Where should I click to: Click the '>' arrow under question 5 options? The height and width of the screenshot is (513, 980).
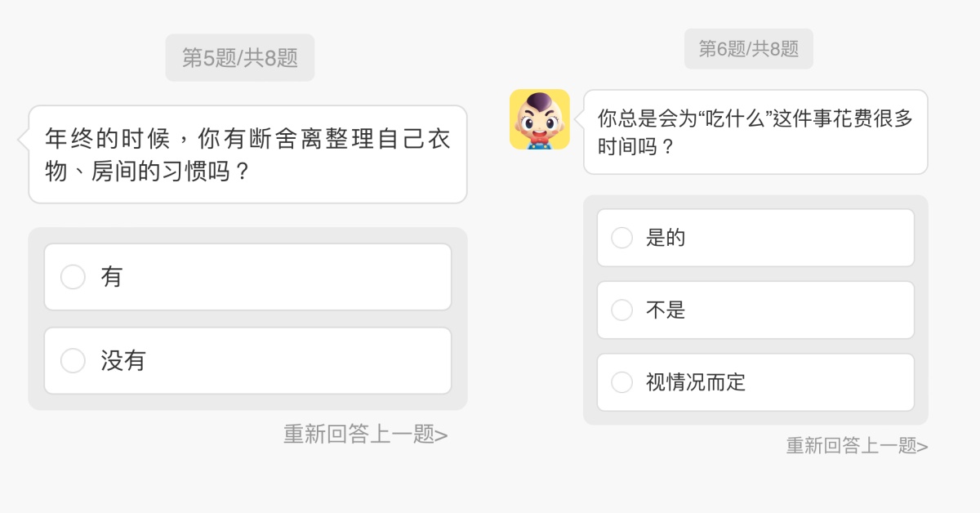(x=442, y=435)
